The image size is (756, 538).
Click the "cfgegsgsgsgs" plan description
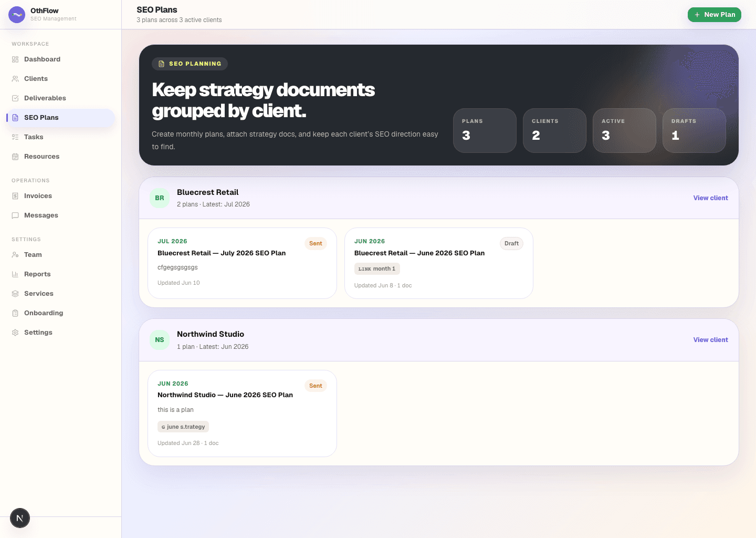tap(177, 267)
